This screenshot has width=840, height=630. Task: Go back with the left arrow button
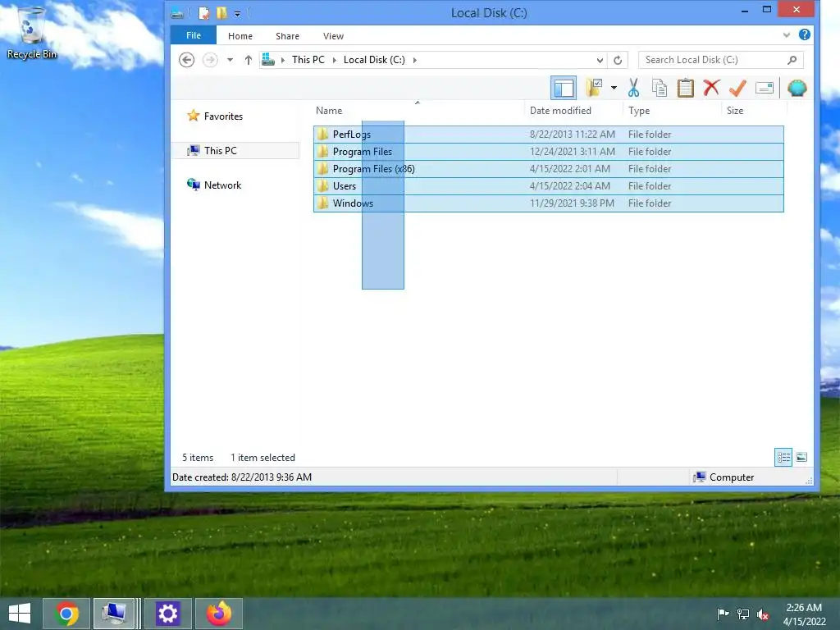coord(186,59)
